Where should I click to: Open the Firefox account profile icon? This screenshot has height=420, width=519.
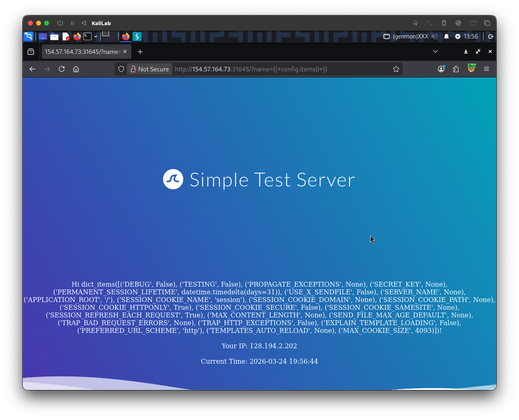tap(441, 69)
